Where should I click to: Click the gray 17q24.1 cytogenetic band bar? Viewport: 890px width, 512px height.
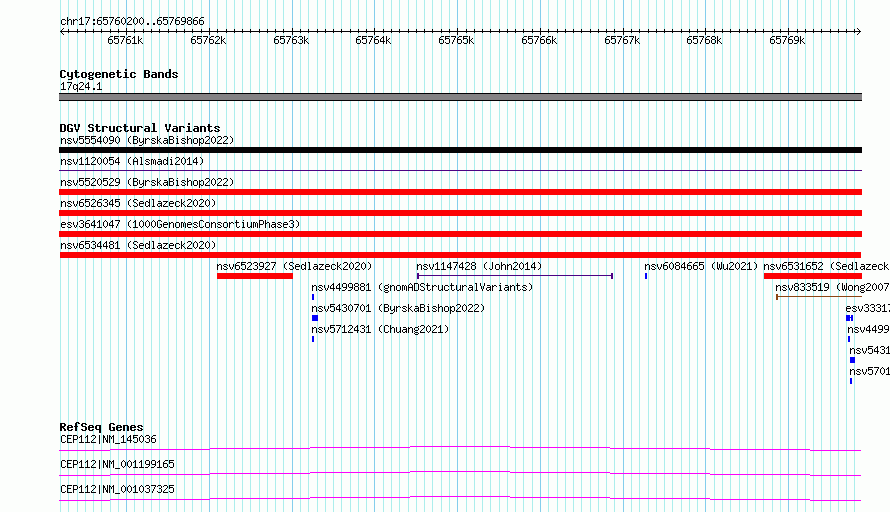(x=460, y=97)
